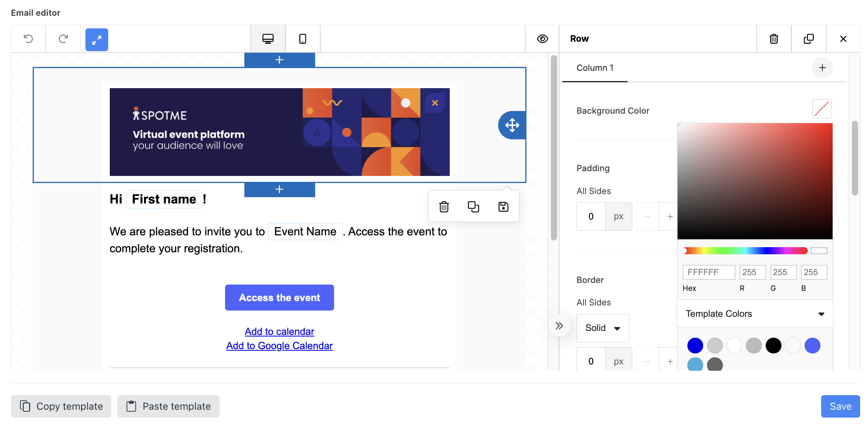Increase the padding value
Screen dimensions: 868x429
pos(670,216)
